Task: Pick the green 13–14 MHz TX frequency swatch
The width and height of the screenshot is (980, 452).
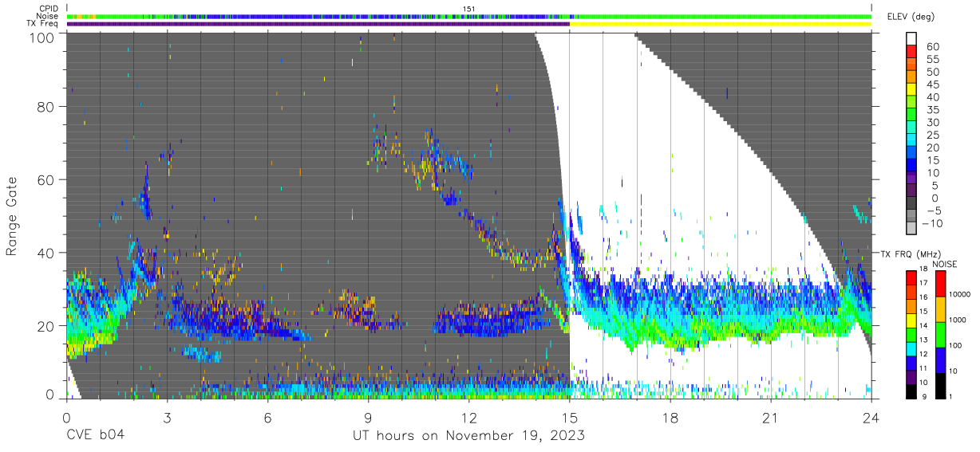Action: (x=910, y=334)
